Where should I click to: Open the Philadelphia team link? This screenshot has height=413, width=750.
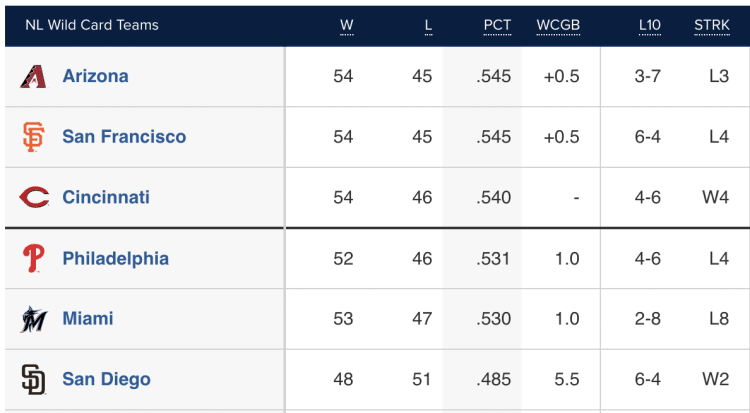pos(115,258)
